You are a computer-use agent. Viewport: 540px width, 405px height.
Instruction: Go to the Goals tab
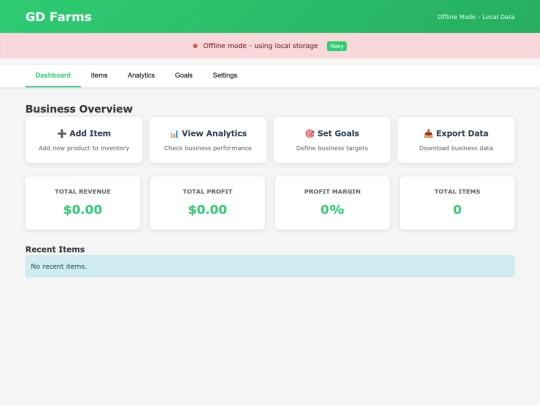(x=184, y=75)
